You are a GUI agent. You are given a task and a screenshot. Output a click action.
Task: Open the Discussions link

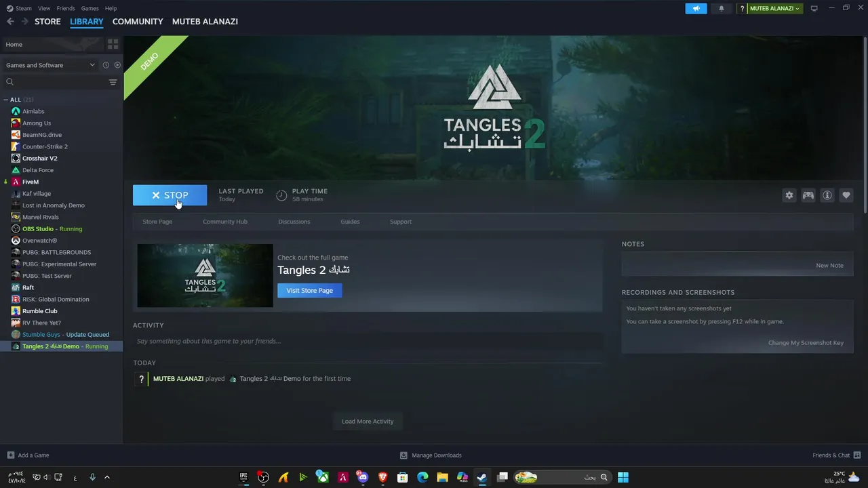click(x=294, y=222)
